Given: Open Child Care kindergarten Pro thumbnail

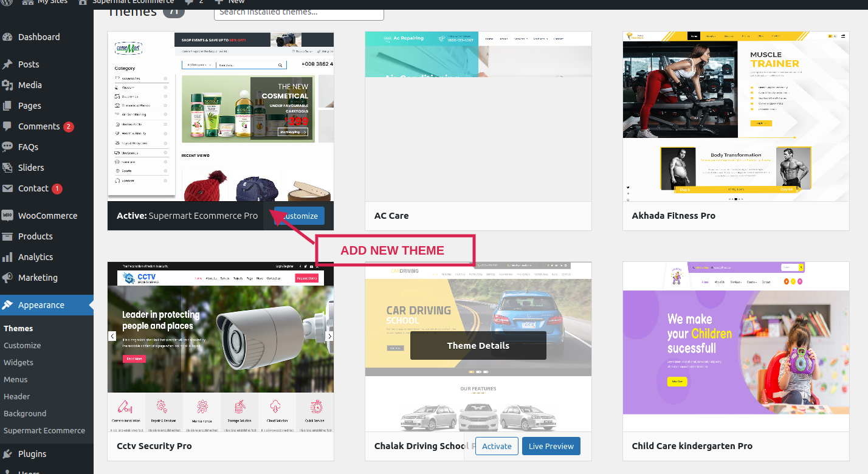Looking at the screenshot, I should 736,347.
